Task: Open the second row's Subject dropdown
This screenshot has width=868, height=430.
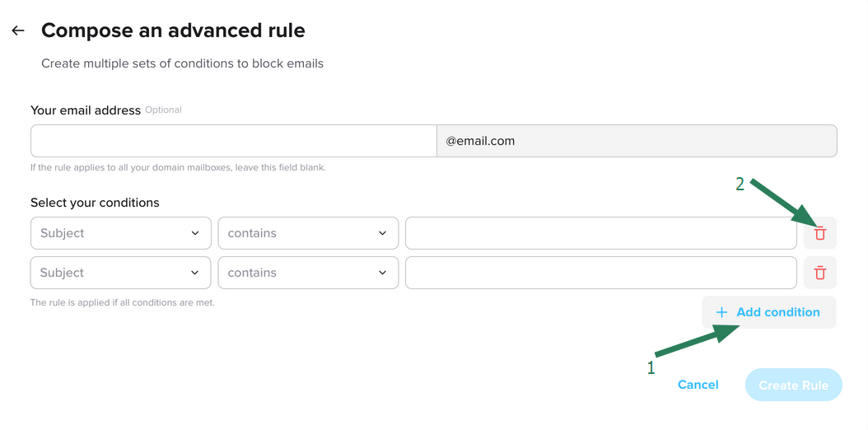Action: (121, 273)
